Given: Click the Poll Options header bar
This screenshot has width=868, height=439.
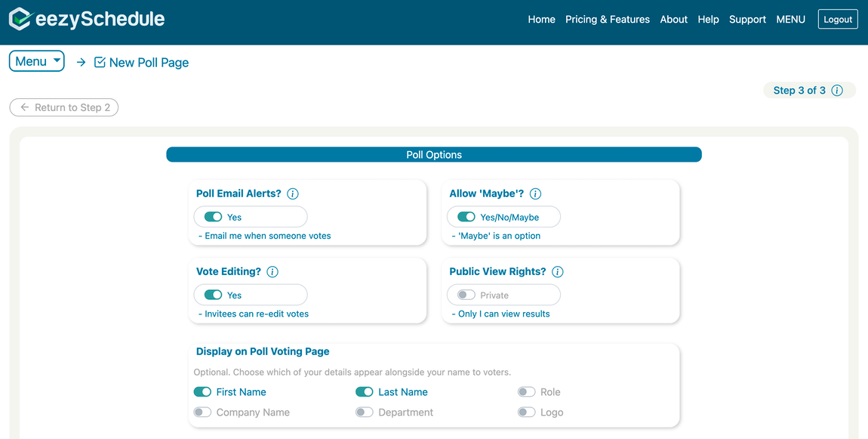Looking at the screenshot, I should pyautogui.click(x=434, y=155).
